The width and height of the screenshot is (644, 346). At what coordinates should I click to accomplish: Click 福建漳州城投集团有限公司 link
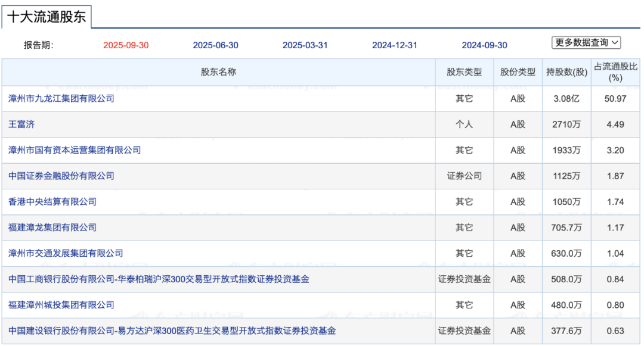[x=61, y=305]
